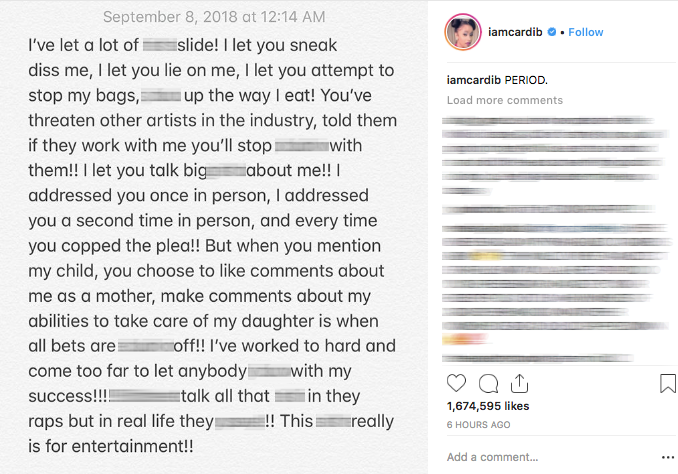Click the 'is for entertainment!!' text line

pos(108,446)
